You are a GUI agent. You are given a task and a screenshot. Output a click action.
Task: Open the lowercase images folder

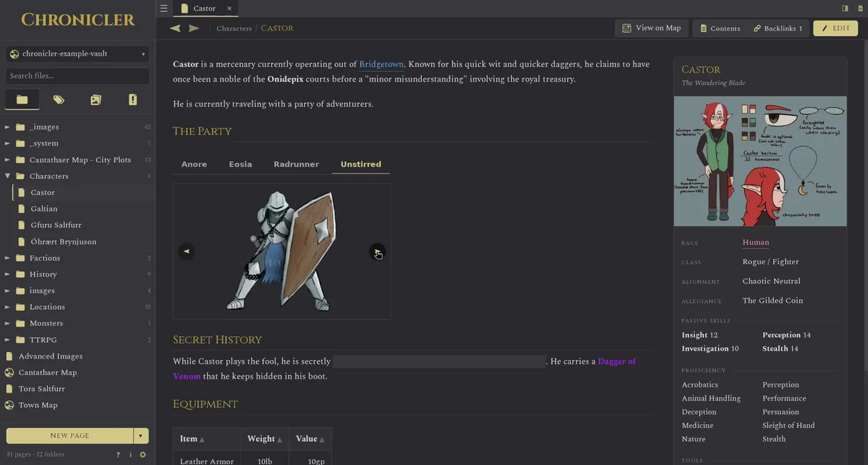coord(77,290)
